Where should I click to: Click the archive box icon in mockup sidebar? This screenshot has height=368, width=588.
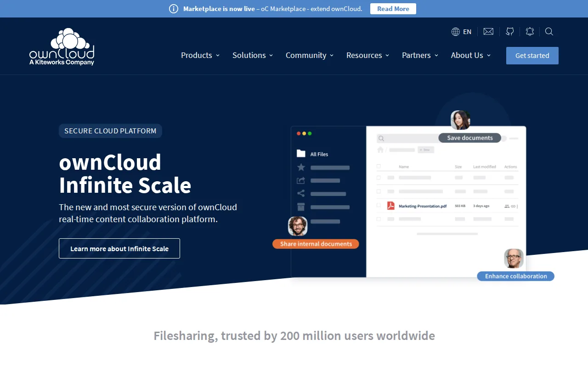tap(301, 207)
